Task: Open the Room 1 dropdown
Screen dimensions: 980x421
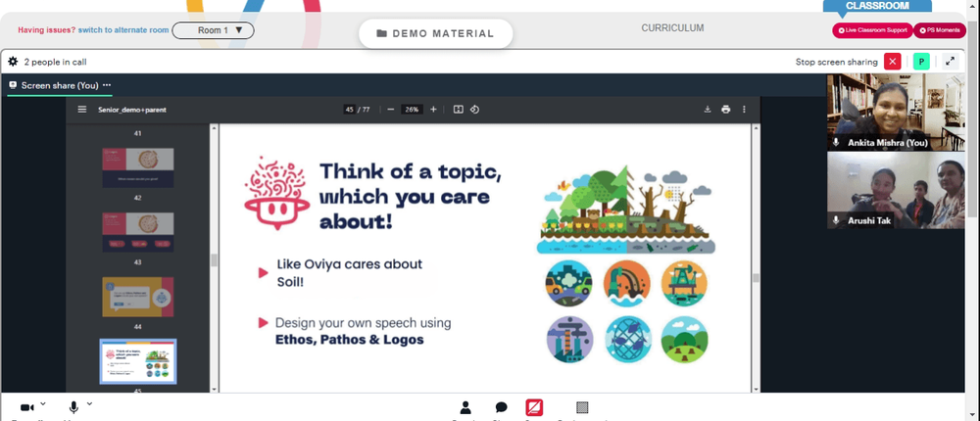Action: point(213,30)
